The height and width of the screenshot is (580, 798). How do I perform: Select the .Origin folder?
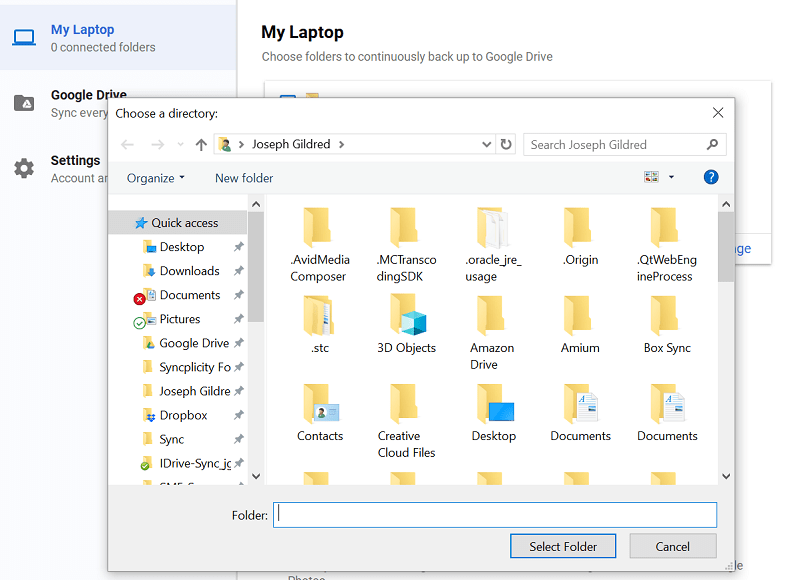click(x=580, y=237)
